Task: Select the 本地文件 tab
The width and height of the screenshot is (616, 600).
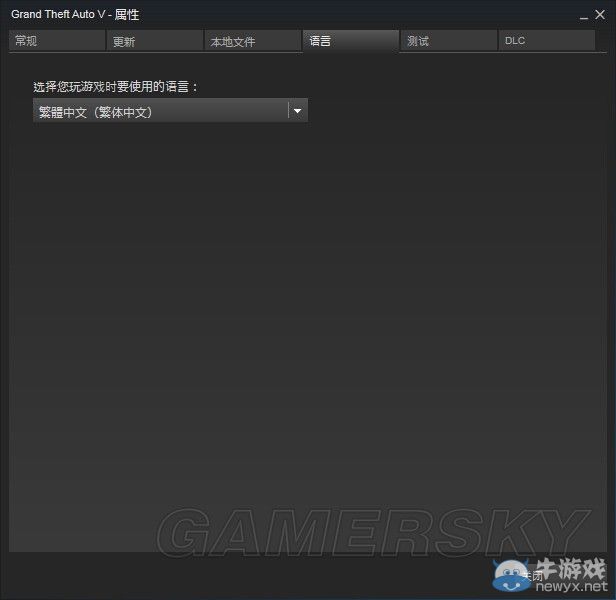Action: click(x=253, y=40)
